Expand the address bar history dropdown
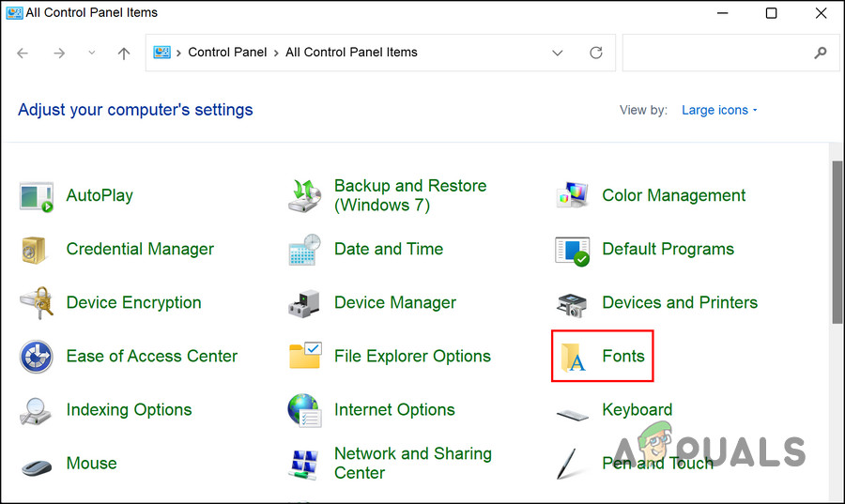This screenshot has width=845, height=504. (557, 53)
